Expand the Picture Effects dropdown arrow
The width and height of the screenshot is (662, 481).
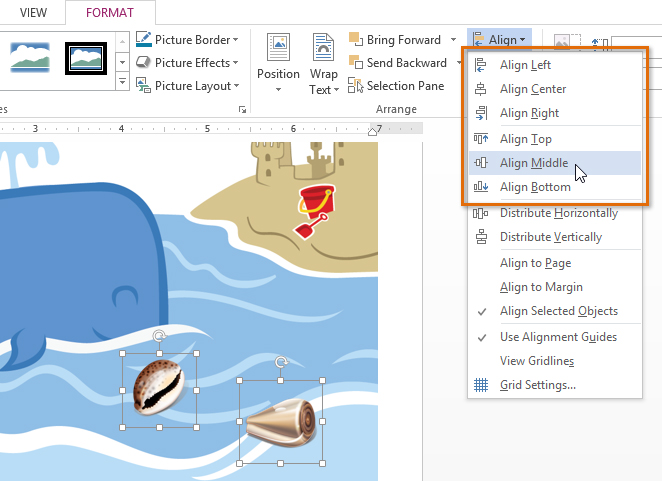pos(236,63)
